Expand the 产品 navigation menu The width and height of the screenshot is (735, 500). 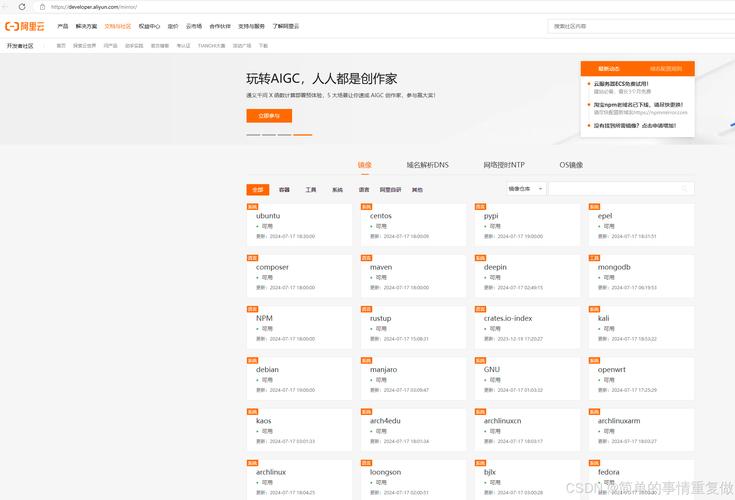pyautogui.click(x=63, y=26)
